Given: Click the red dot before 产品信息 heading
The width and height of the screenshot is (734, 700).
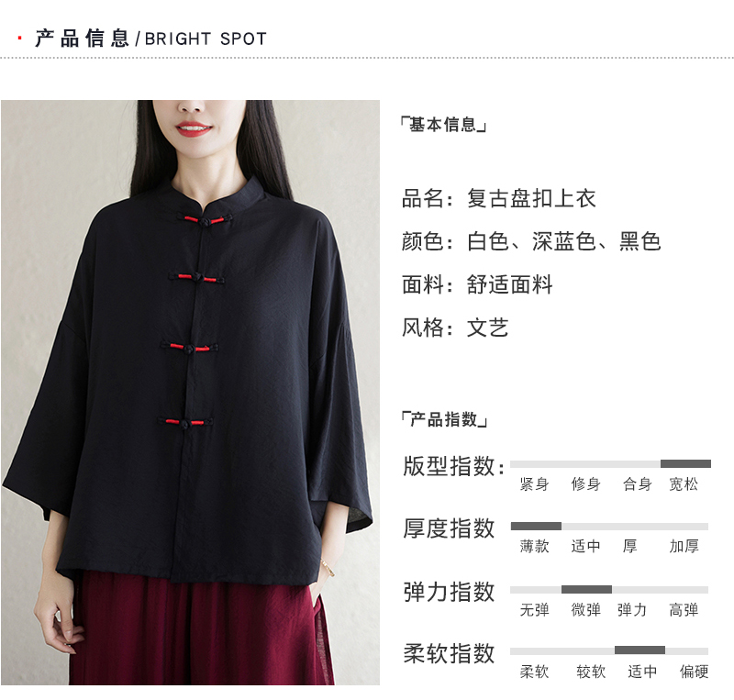Looking at the screenshot, I should click(x=19, y=38).
